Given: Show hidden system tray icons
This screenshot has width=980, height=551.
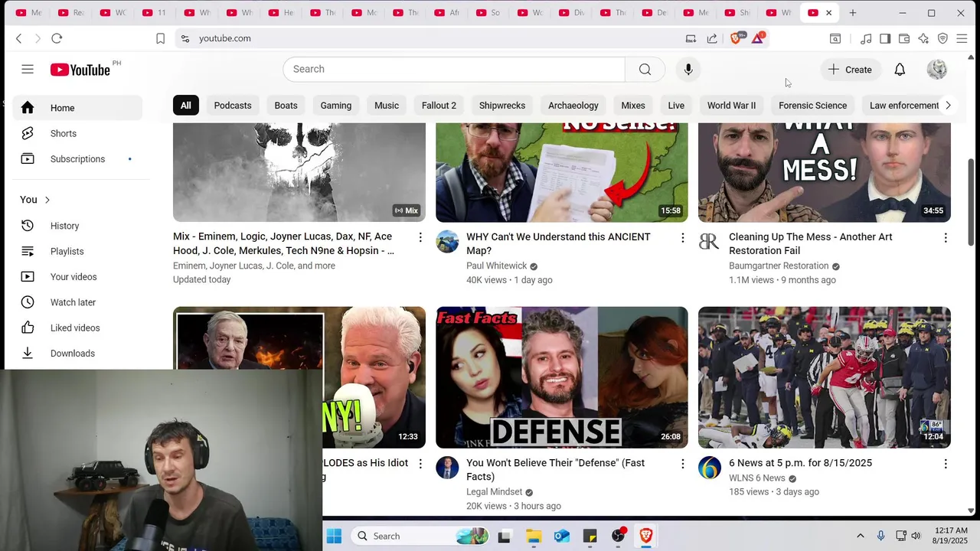Looking at the screenshot, I should [860, 536].
